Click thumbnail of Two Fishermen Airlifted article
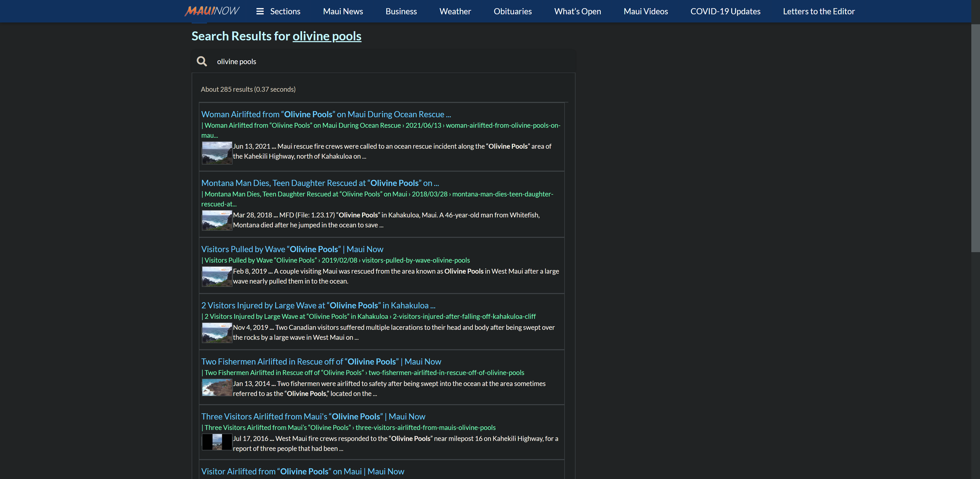 pos(217,388)
